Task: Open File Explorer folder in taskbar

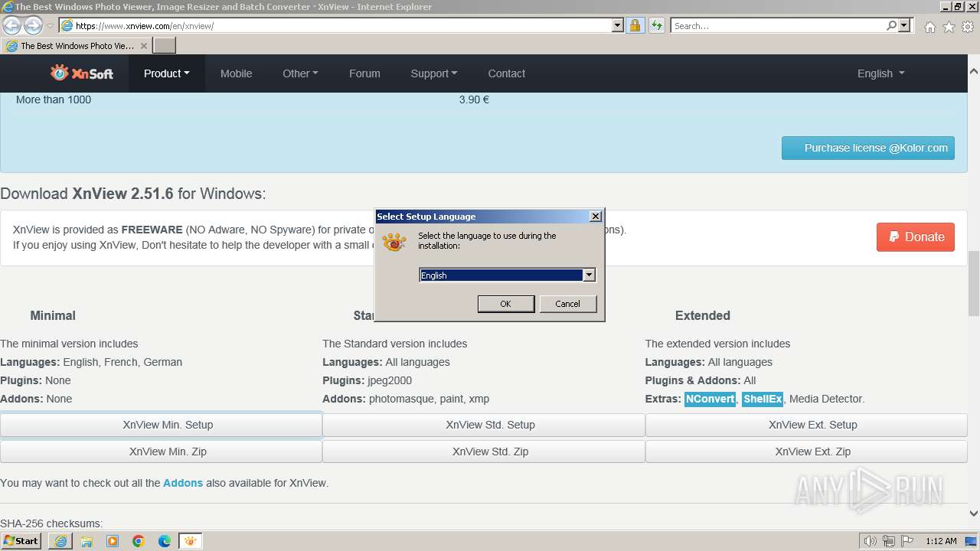Action: pos(87,541)
